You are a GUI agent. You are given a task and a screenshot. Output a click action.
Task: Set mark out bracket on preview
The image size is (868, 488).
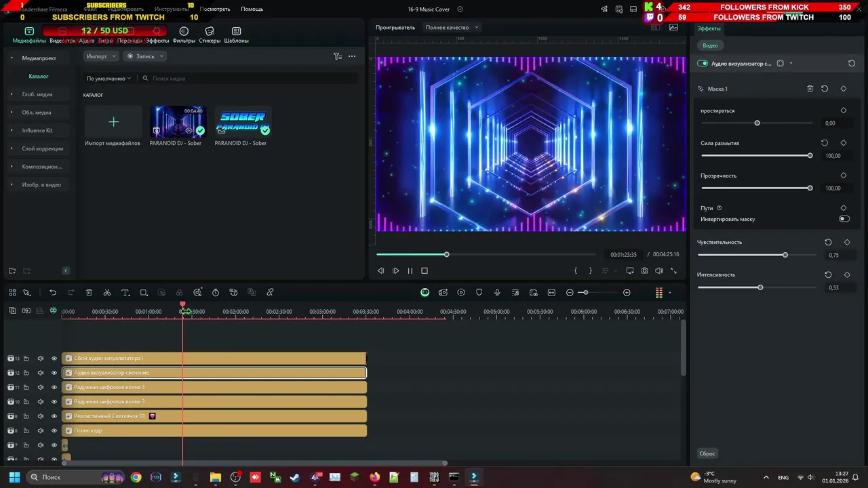(x=590, y=270)
